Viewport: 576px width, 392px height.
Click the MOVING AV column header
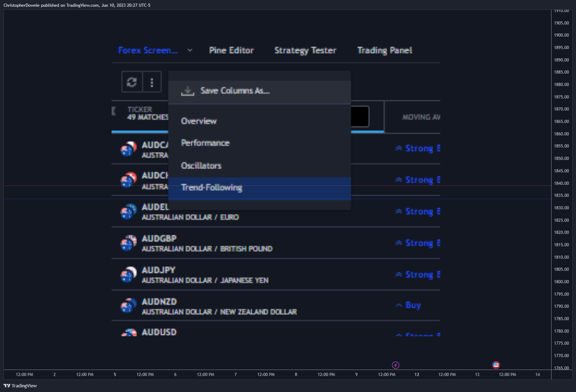point(421,117)
